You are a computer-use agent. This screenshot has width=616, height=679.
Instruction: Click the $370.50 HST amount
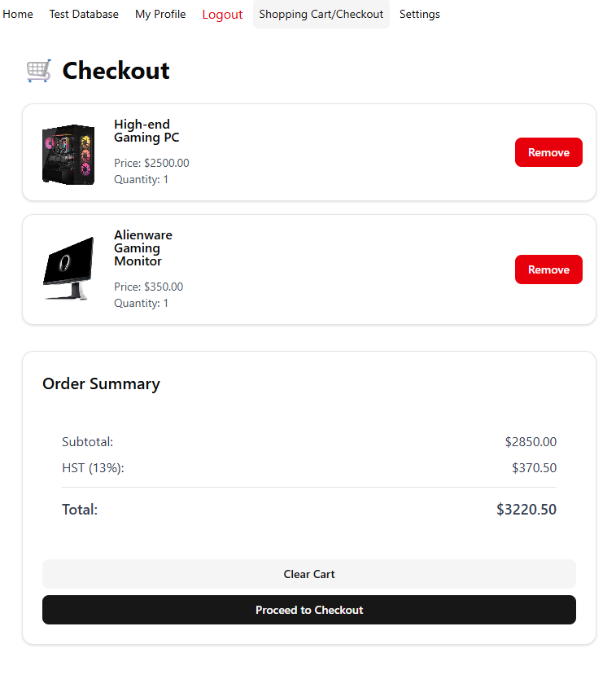pos(534,468)
